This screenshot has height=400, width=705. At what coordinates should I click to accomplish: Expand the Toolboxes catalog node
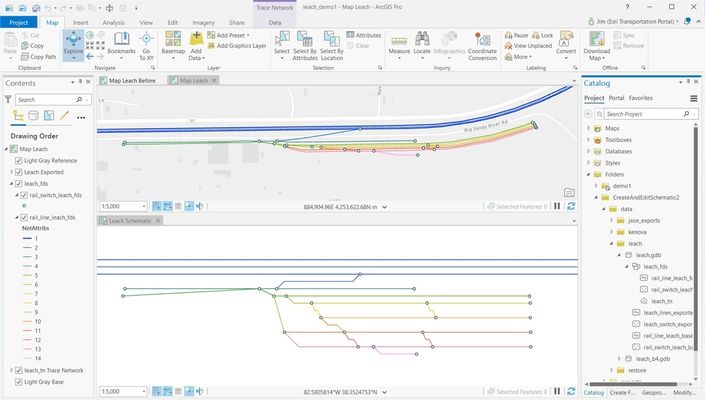pyautogui.click(x=588, y=140)
